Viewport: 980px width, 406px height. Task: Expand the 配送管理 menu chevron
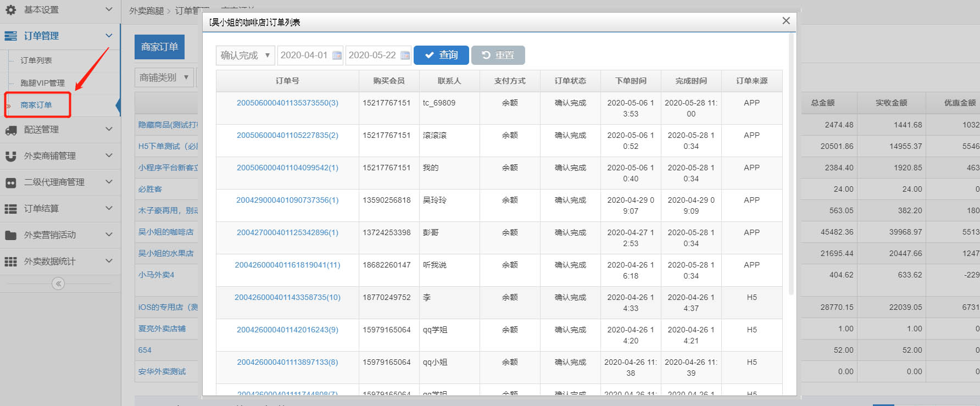coord(109,129)
